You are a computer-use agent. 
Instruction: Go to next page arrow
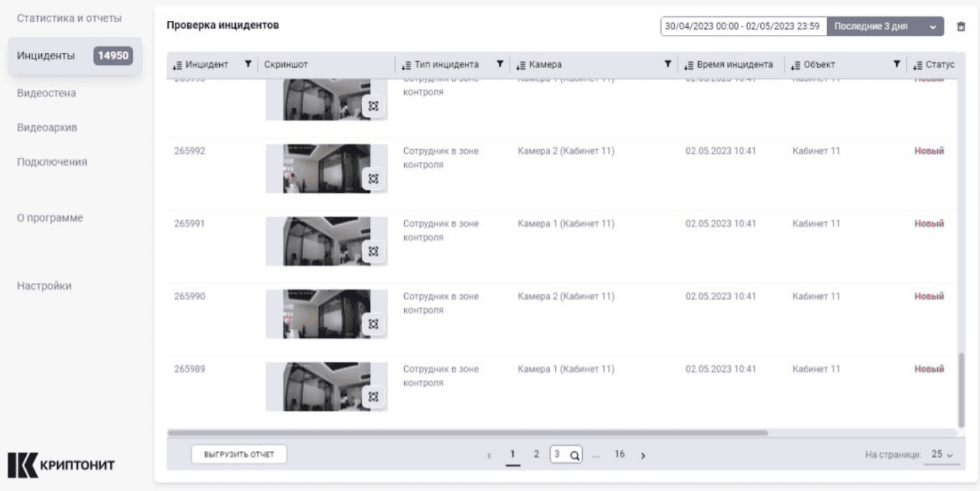coord(642,455)
